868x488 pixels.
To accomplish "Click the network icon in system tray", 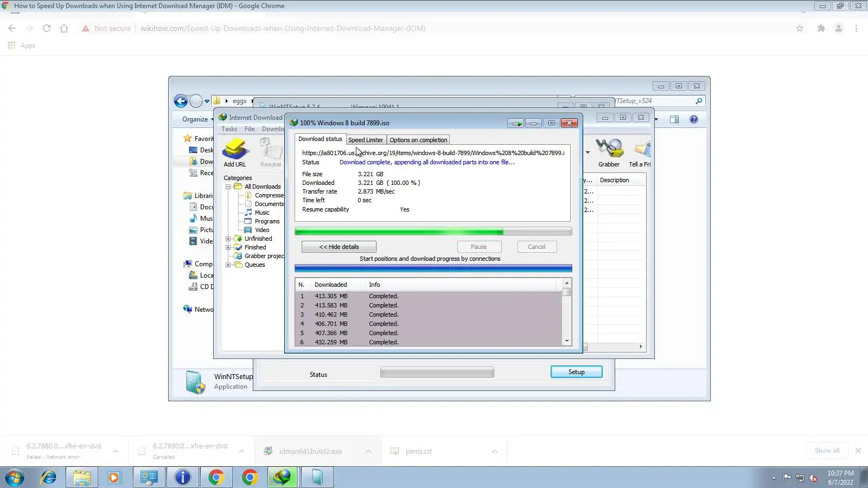I will tap(800, 478).
